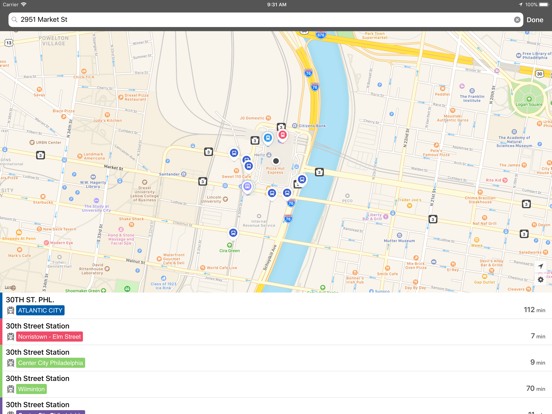Screen dimensions: 552x414
Task: Tap the black location dot above Pizza Hut Express
Action: tap(276, 161)
